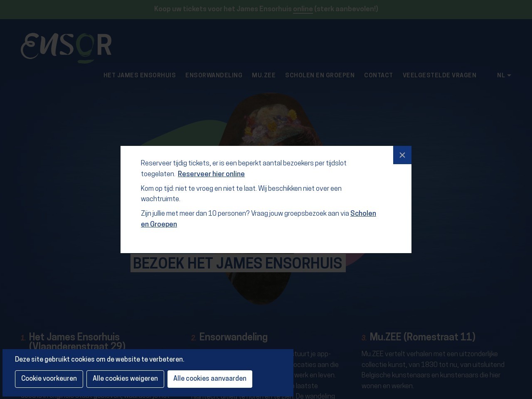This screenshot has width=532, height=399.
Task: Expand the NL language dropdown
Action: pyautogui.click(x=504, y=75)
